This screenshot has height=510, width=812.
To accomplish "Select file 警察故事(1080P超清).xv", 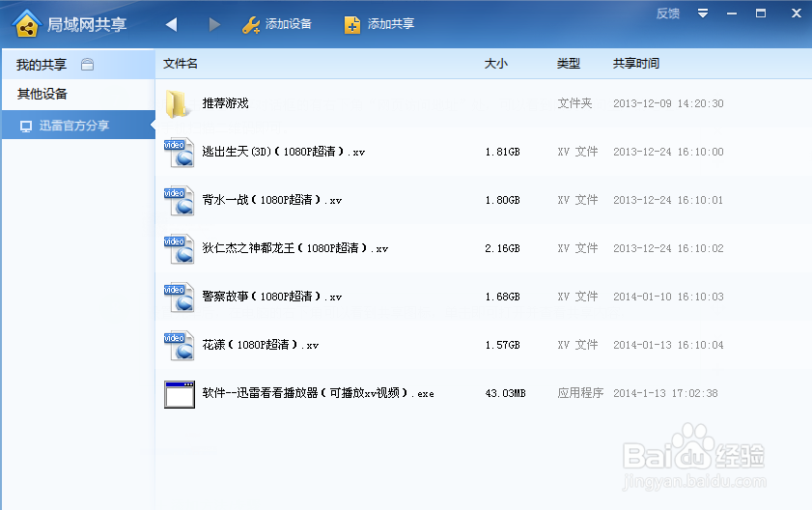I will (272, 296).
